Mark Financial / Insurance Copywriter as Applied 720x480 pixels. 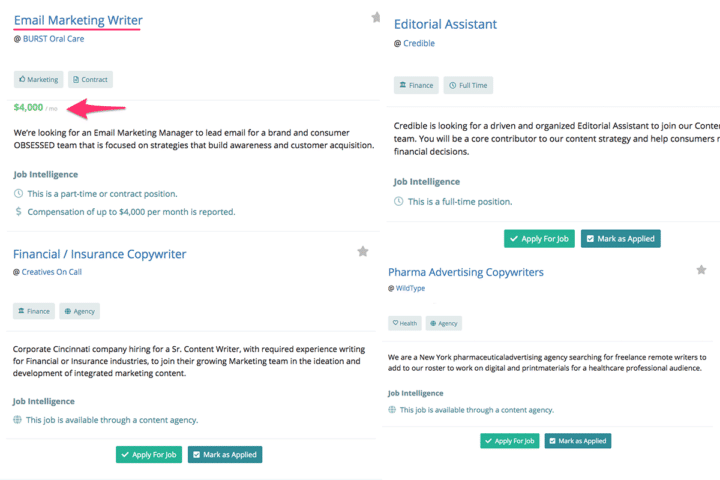point(225,455)
